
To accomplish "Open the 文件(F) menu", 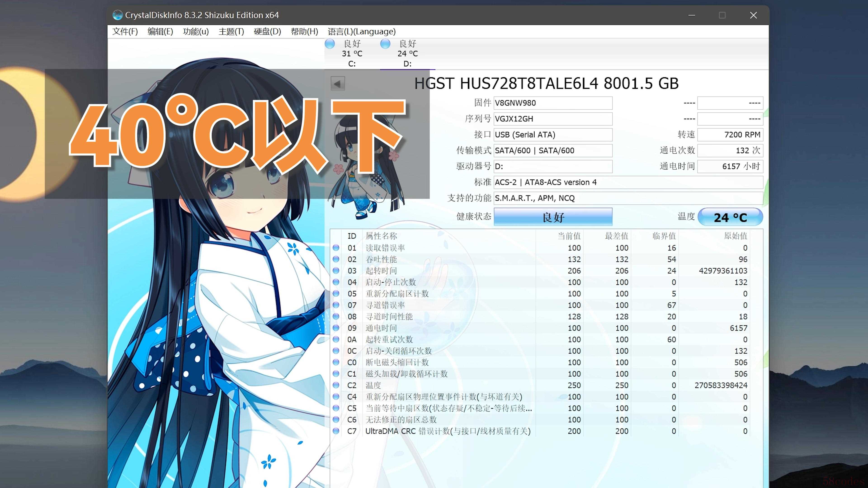I will [x=125, y=32].
